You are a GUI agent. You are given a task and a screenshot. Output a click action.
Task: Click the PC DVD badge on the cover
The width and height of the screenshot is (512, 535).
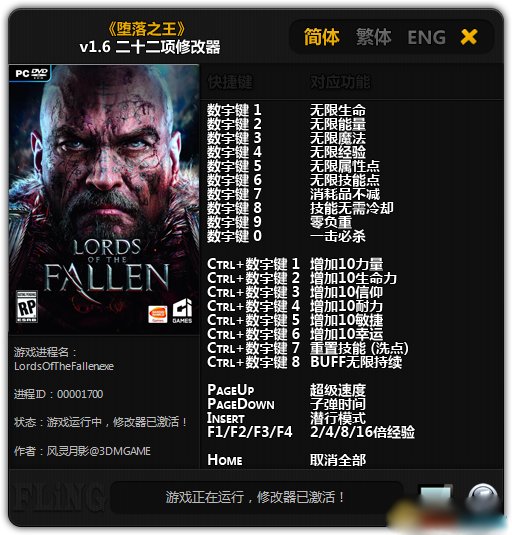[x=31, y=73]
